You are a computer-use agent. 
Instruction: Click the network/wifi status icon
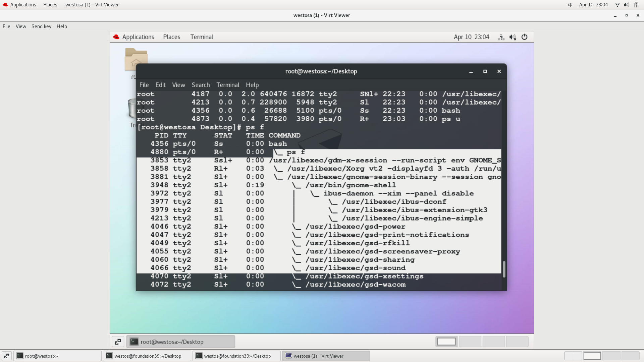(617, 4)
